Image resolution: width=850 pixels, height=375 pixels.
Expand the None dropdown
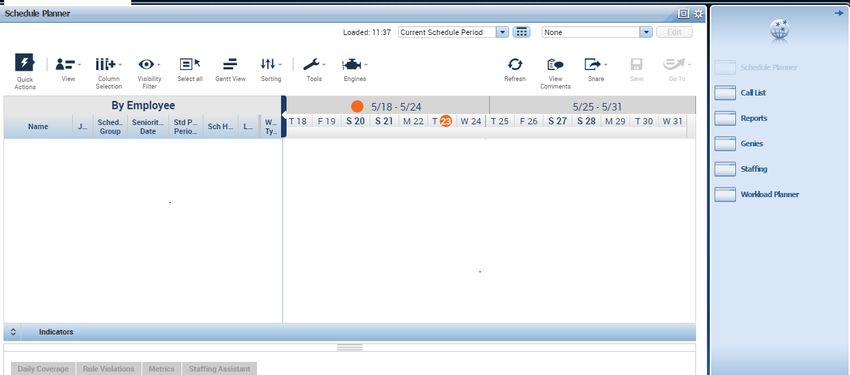coord(646,32)
